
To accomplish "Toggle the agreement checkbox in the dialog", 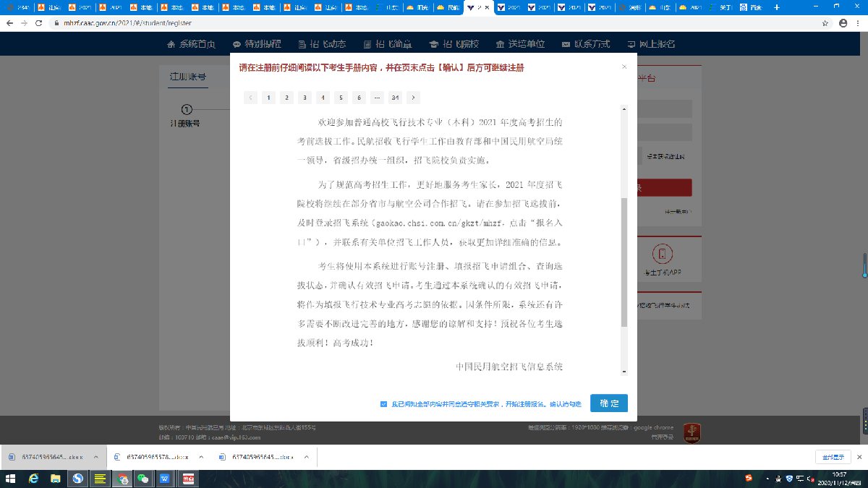I will coord(383,404).
